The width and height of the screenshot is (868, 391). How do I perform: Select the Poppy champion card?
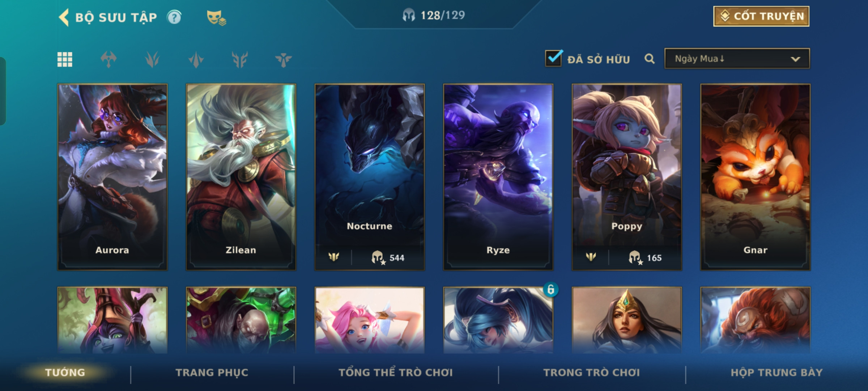coord(627,177)
